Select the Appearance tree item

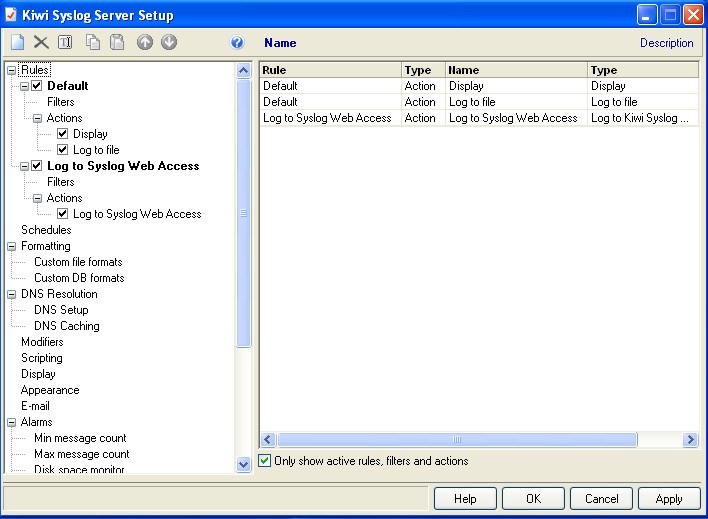click(x=50, y=390)
